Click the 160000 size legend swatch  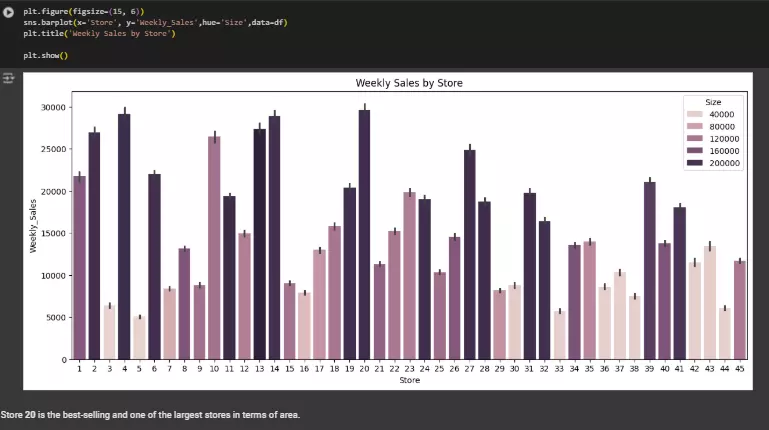[695, 151]
